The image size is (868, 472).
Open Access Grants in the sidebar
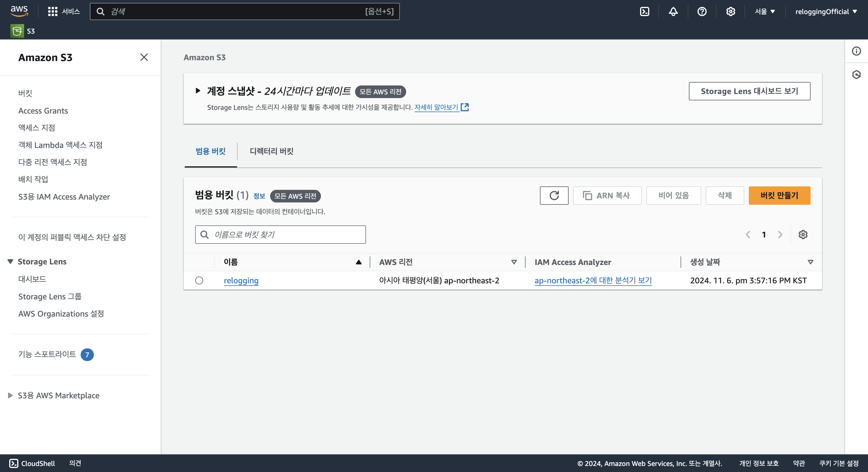(43, 111)
